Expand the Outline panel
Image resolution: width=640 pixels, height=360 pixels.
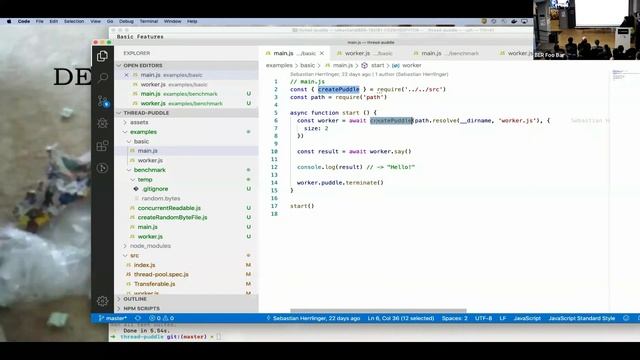pos(135,299)
